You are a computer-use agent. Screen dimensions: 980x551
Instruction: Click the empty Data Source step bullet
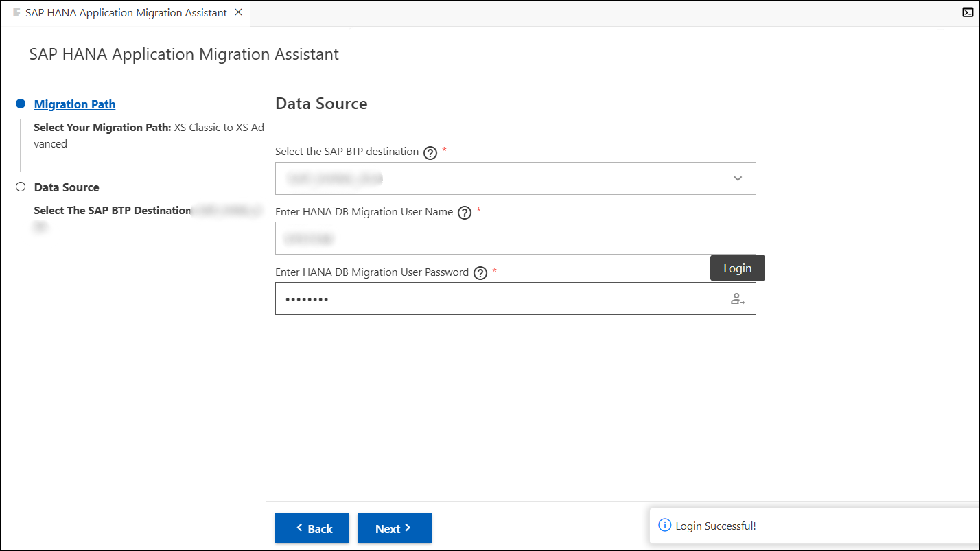pos(21,187)
